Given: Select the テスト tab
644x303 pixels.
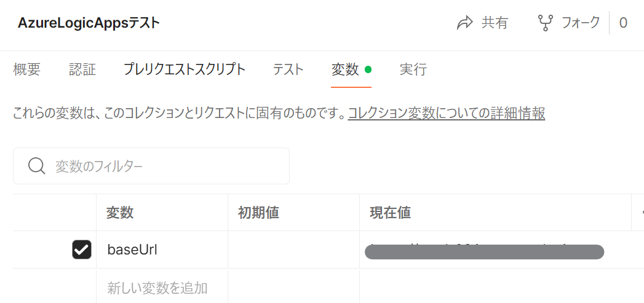Looking at the screenshot, I should (288, 70).
